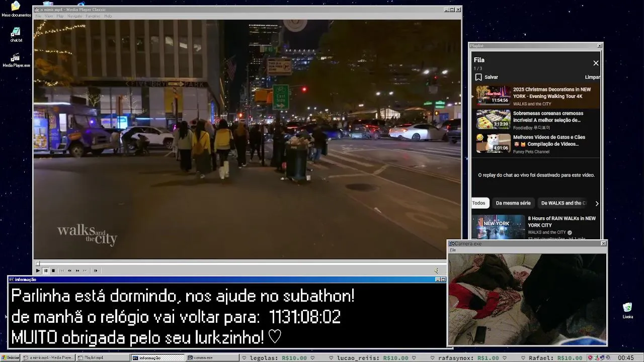Pause the video in Media Player Classic
This screenshot has width=644, height=362.
pos(45,270)
